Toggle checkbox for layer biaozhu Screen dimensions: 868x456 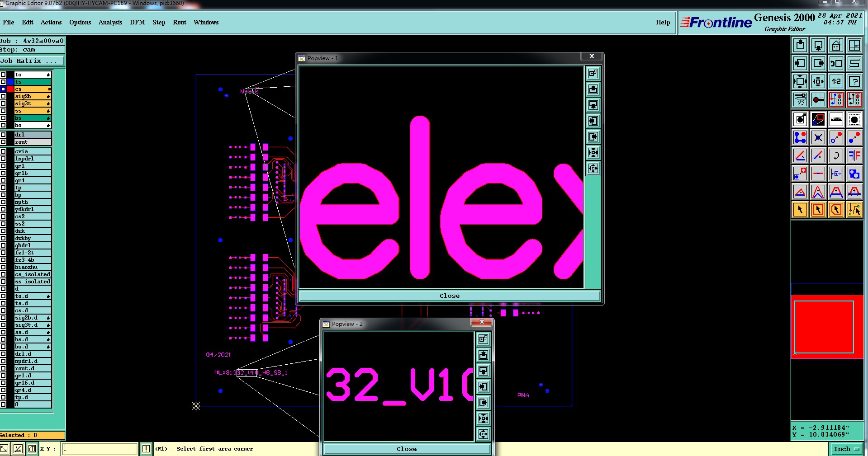(x=3, y=267)
